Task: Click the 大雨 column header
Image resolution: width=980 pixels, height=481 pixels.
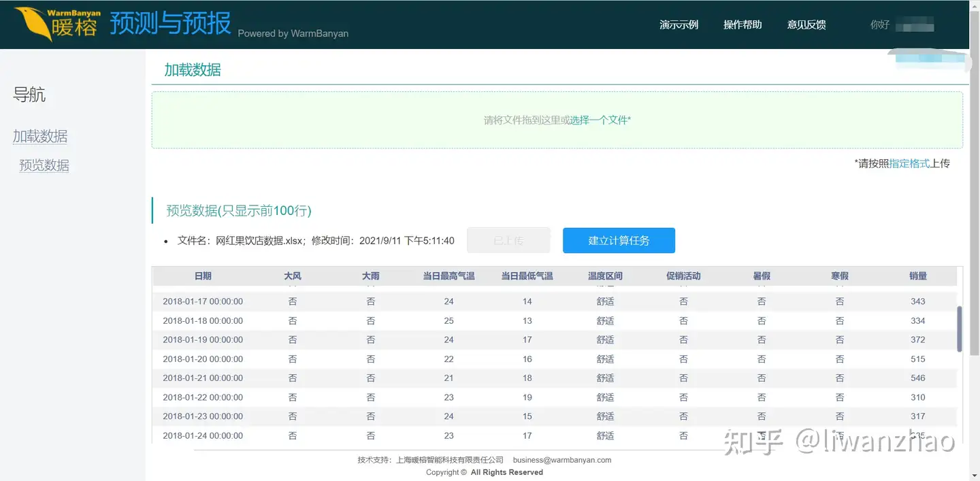Action: 371,276
